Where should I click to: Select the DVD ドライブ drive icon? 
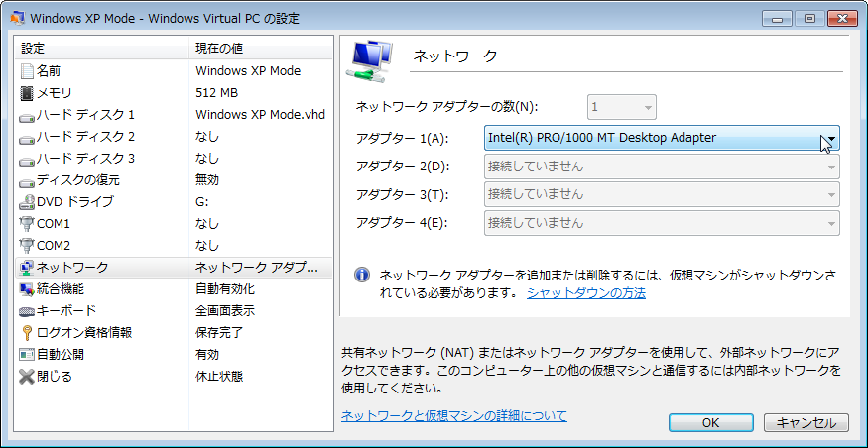[26, 202]
